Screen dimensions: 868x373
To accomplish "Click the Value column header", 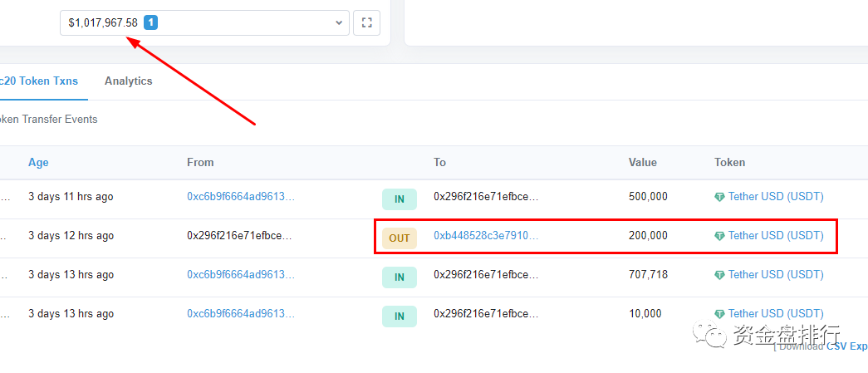I will (x=643, y=162).
